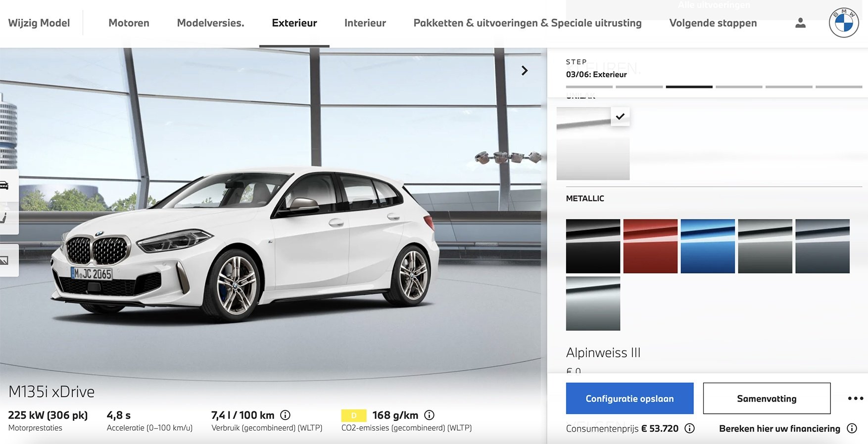The image size is (868, 444).
Task: Click the Samenvatting button
Action: (767, 399)
